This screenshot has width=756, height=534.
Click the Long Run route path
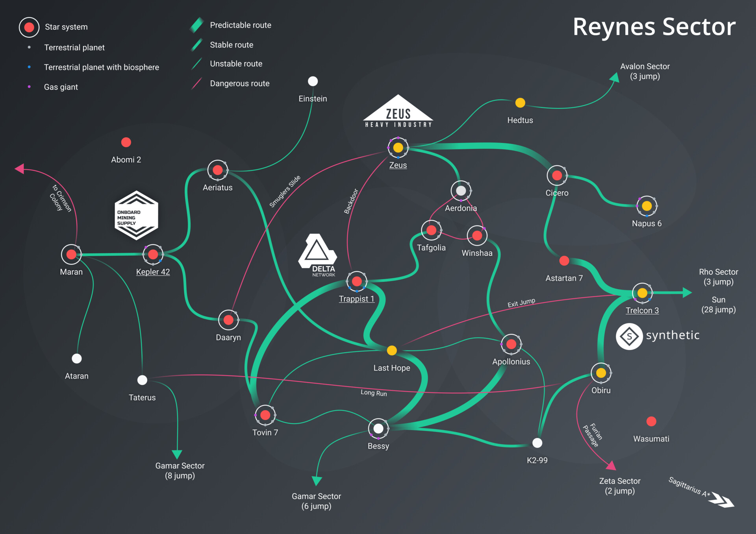pyautogui.click(x=373, y=393)
